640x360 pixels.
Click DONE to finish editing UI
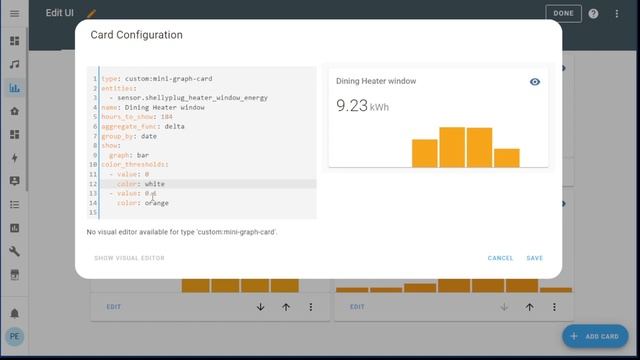pyautogui.click(x=563, y=13)
